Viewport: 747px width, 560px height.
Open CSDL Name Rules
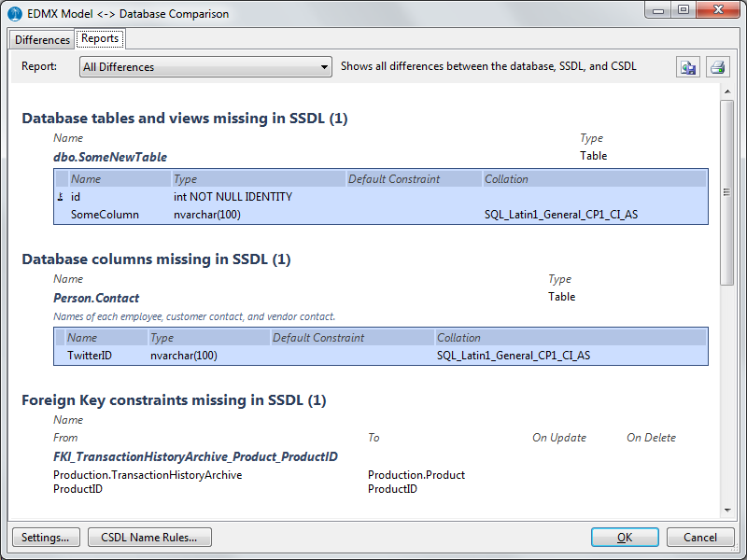coord(149,538)
